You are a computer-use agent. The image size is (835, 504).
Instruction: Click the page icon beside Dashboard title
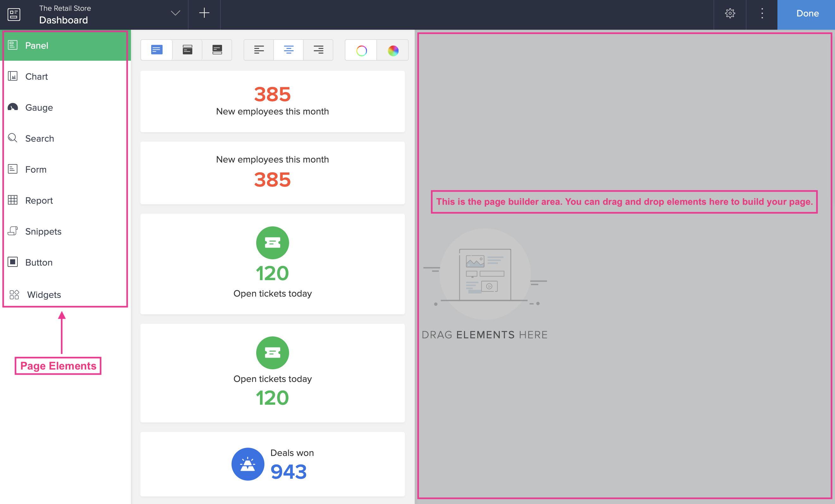pos(14,14)
